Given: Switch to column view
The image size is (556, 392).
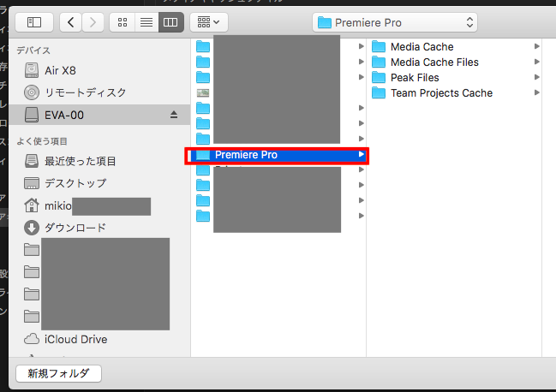Looking at the screenshot, I should (171, 22).
